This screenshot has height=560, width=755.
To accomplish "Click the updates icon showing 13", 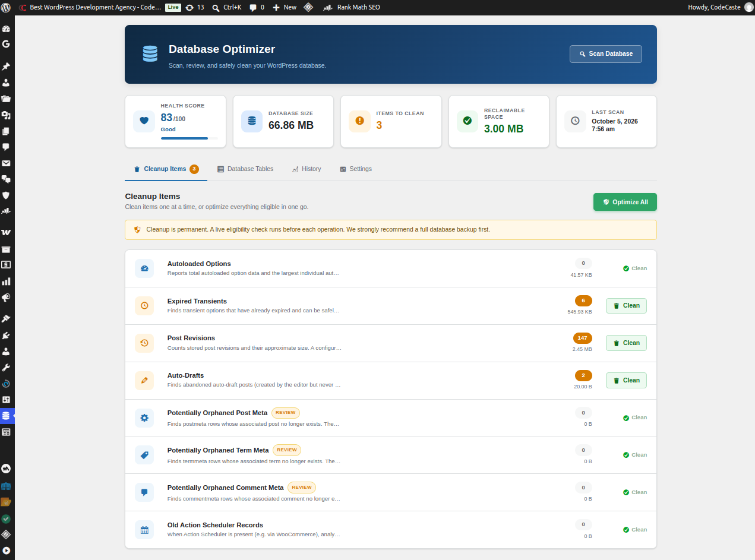I will (x=195, y=7).
